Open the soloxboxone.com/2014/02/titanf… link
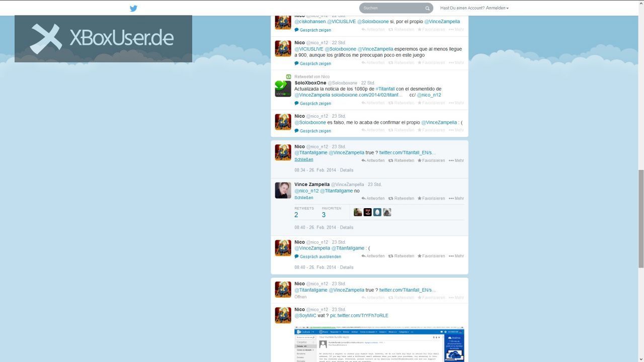The image size is (644, 362). [x=367, y=95]
